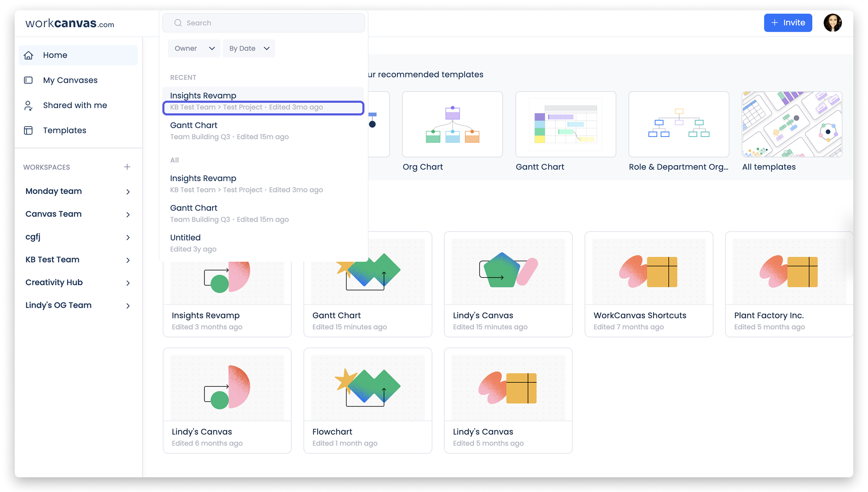Click 'Flowchart' card title text
Screen dimensions: 868x492
pyautogui.click(x=332, y=432)
